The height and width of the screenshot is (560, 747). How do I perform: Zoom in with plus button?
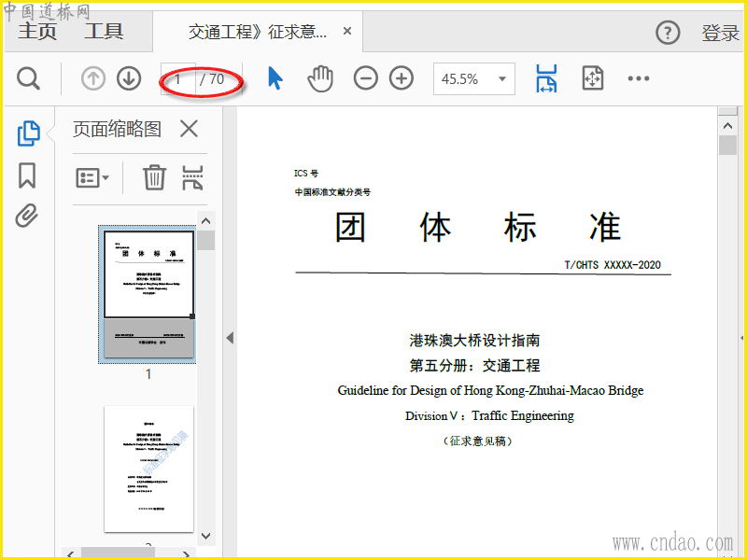pyautogui.click(x=402, y=78)
